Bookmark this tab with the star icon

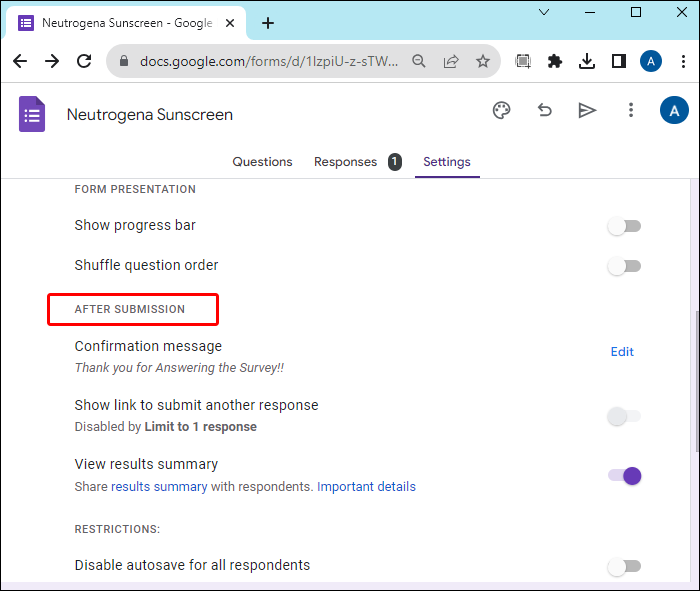click(483, 61)
